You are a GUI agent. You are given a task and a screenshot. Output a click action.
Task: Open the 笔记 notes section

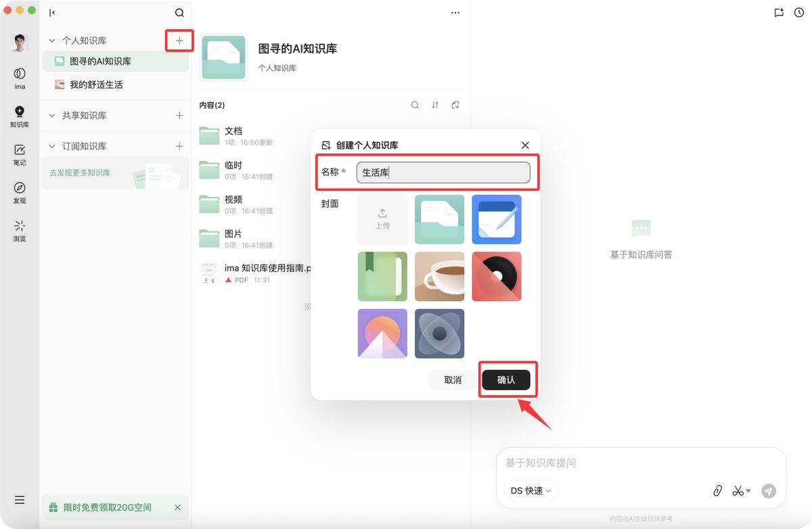[20, 154]
